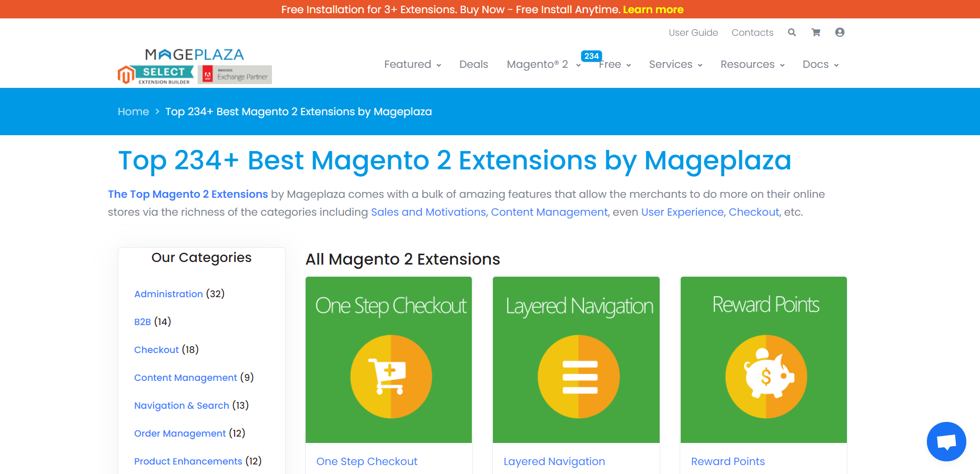980x474 pixels.
Task: Open Content Management link in intro paragraph
Action: (x=549, y=212)
